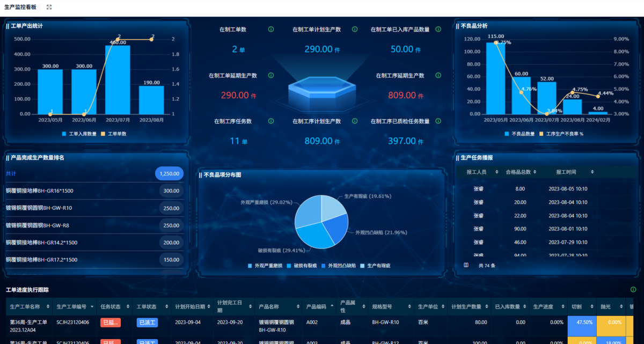This screenshot has width=644, height=344.
Task: Click pie slice 破损有裂痕 (29.41%)
Action: (314, 234)
